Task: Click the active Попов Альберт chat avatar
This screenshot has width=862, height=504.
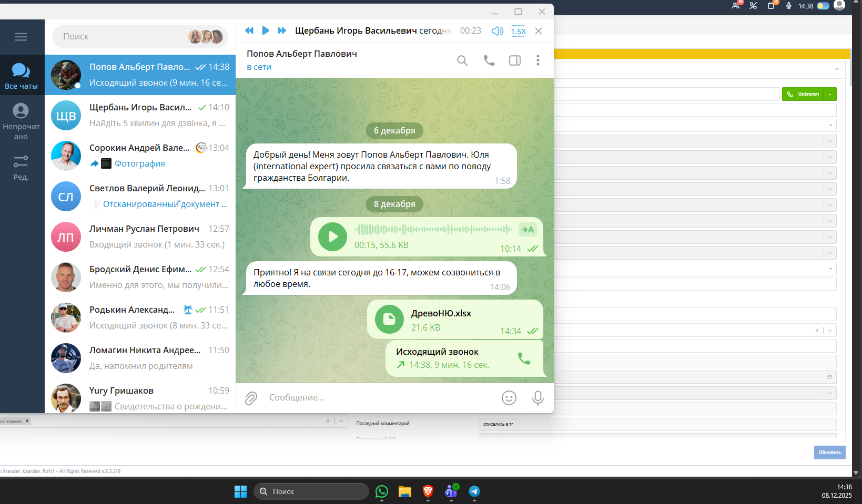Action: pos(66,75)
